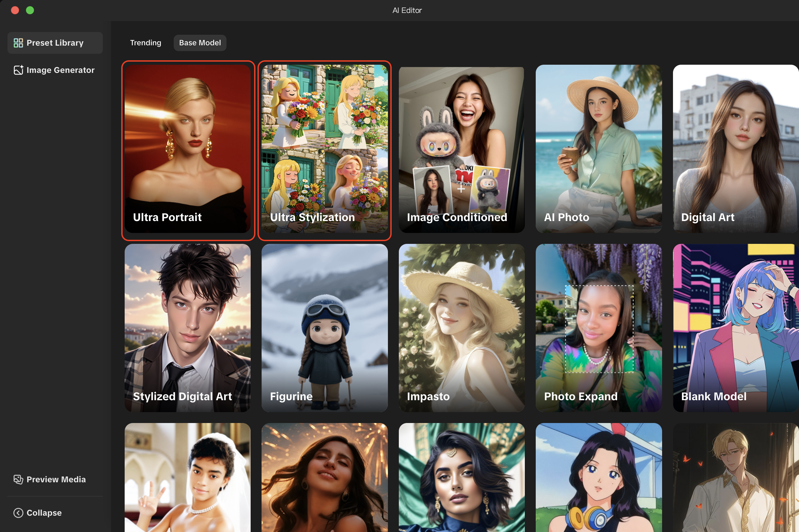
Task: Choose the Figurine preset card
Action: tap(325, 328)
